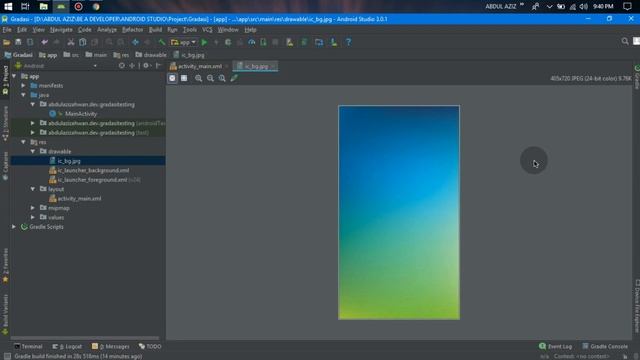The width and height of the screenshot is (640, 360).
Task: Collapse the layout folder
Action: (x=33, y=189)
